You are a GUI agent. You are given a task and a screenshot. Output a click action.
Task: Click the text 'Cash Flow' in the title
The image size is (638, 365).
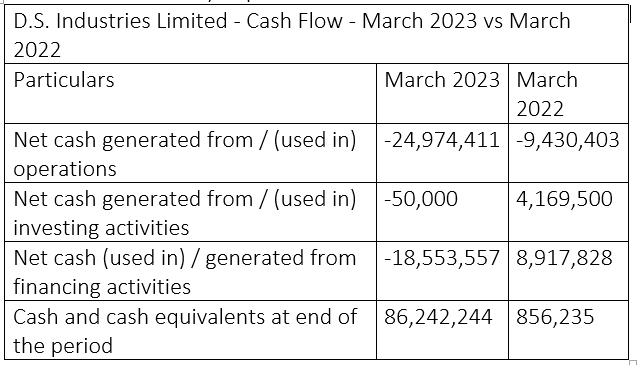tap(294, 21)
